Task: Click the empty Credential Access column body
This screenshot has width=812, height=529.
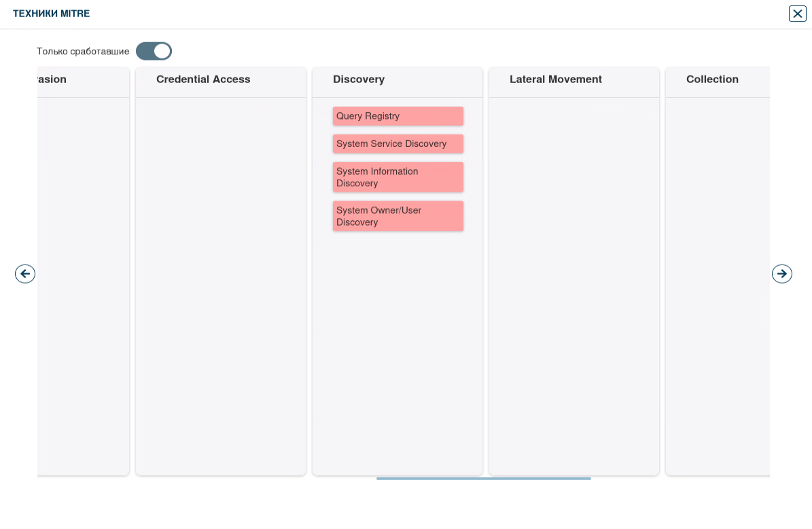Action: (x=221, y=286)
